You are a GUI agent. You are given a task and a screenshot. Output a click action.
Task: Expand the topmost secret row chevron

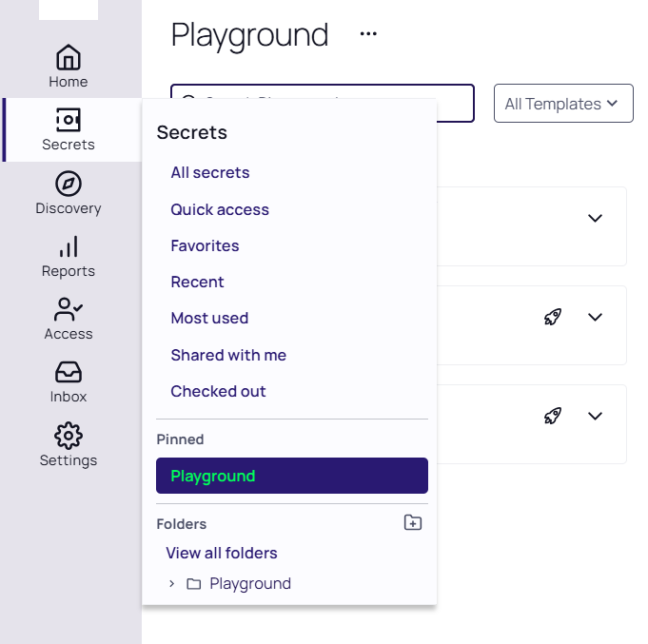pyautogui.click(x=596, y=218)
